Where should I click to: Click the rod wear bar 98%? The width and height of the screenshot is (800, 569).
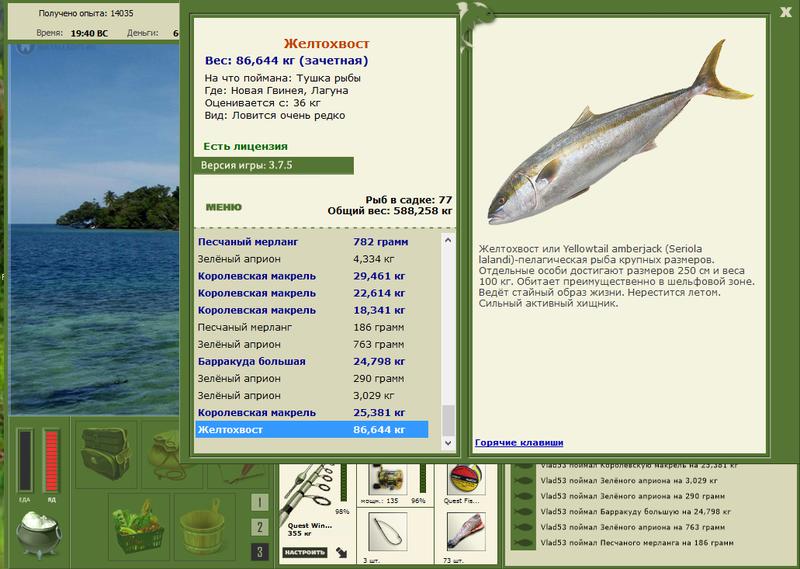click(x=343, y=483)
